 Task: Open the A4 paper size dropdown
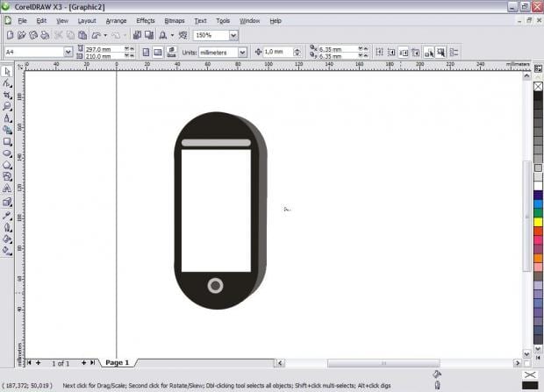(68, 52)
